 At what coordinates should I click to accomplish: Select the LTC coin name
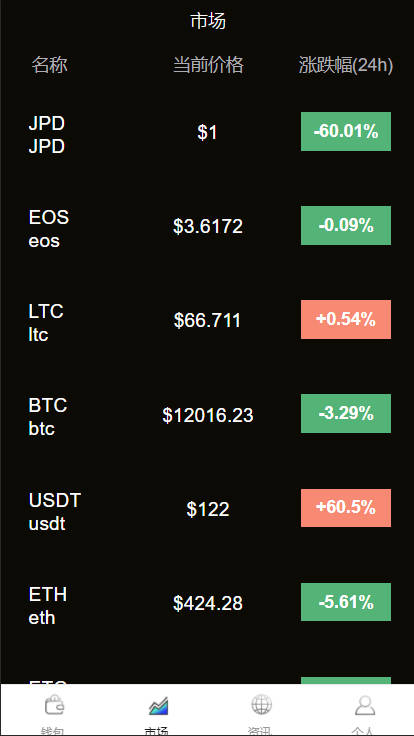coord(46,323)
